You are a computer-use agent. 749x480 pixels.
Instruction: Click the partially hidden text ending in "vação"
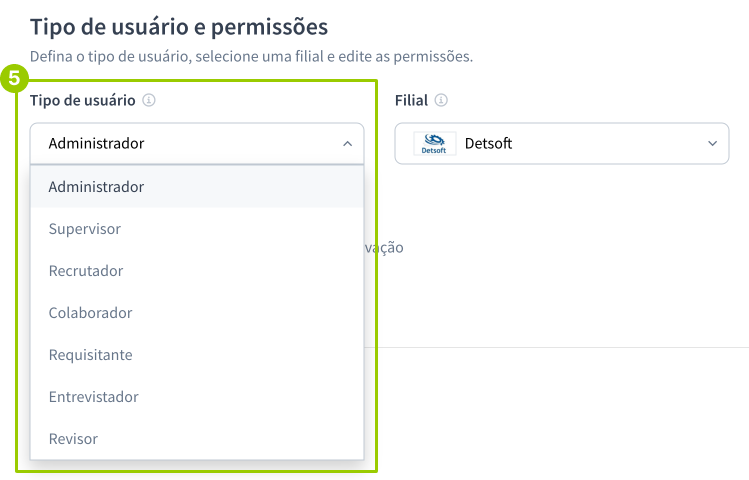384,247
